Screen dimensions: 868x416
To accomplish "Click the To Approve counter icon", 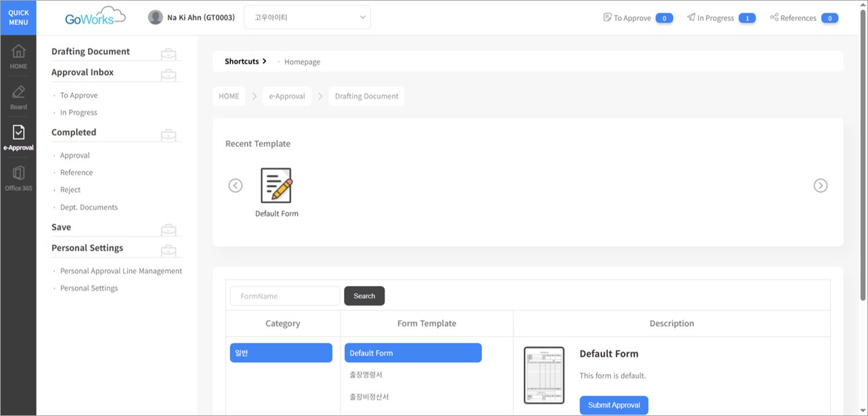I will click(x=607, y=18).
